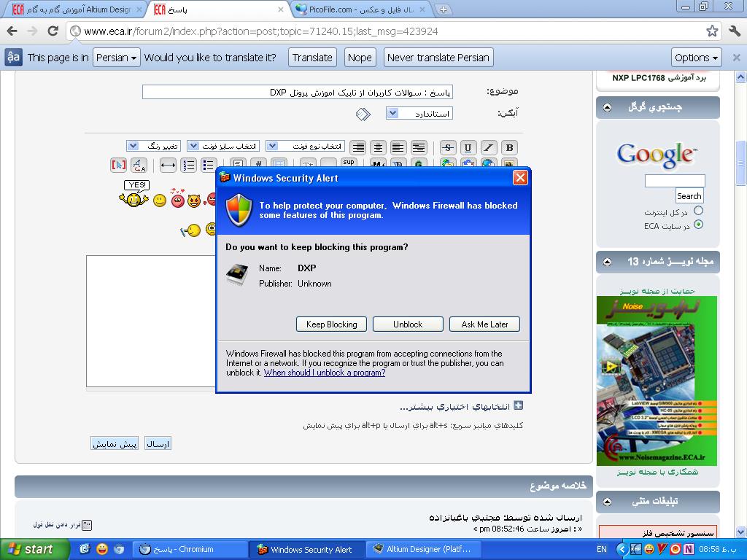Insert the orange devil emoticon
This screenshot has width=747, height=560.
(x=194, y=201)
